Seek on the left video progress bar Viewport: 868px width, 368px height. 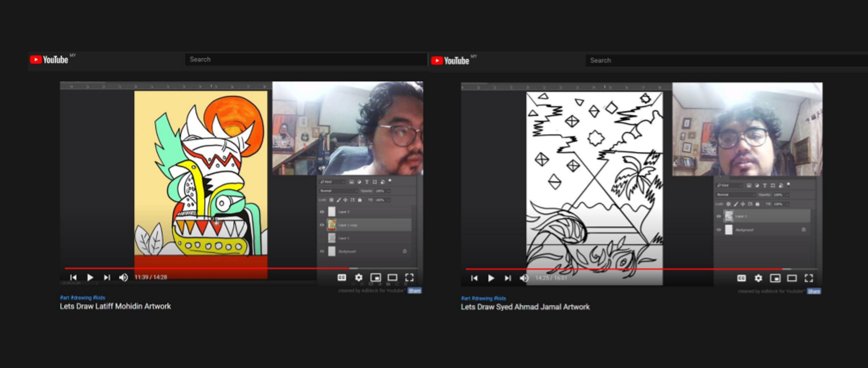click(x=241, y=268)
